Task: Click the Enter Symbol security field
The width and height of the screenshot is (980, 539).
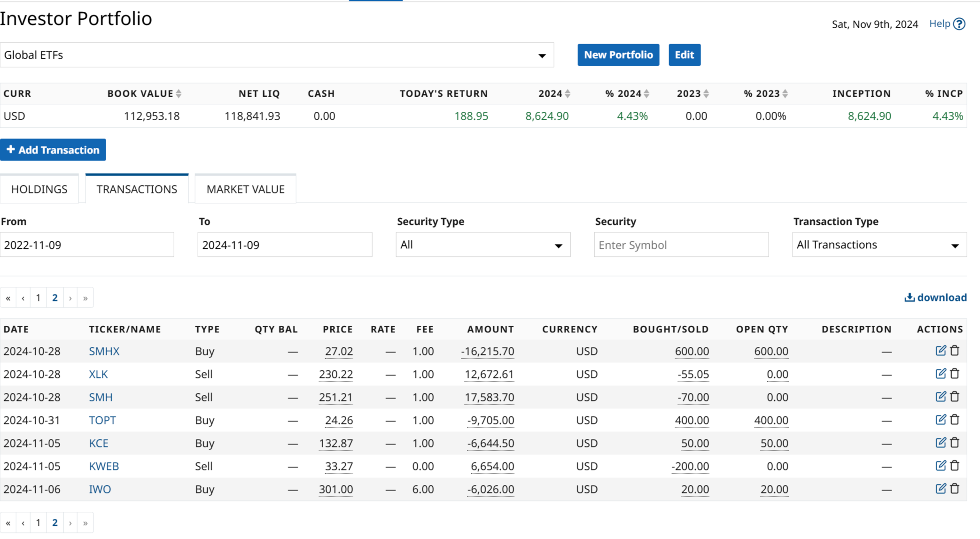Action: 681,245
